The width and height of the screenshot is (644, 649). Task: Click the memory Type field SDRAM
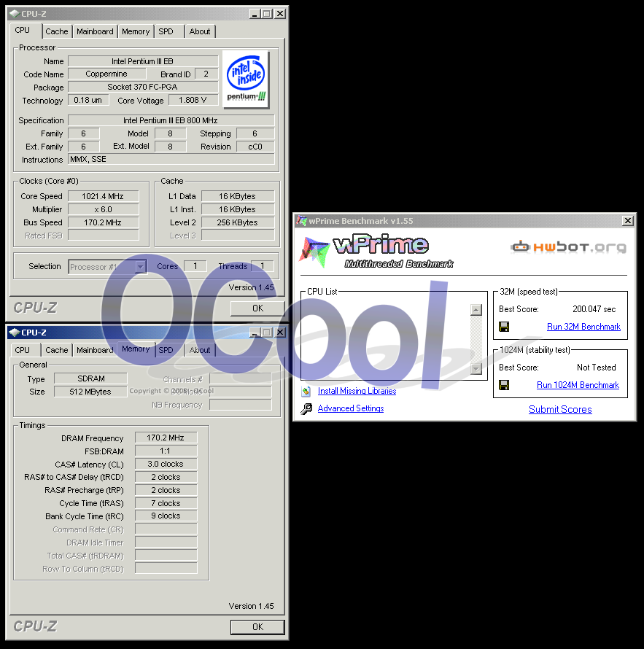(x=90, y=378)
